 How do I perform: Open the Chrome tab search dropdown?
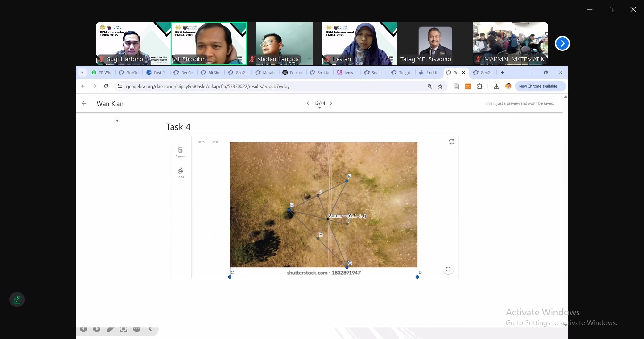pyautogui.click(x=83, y=73)
